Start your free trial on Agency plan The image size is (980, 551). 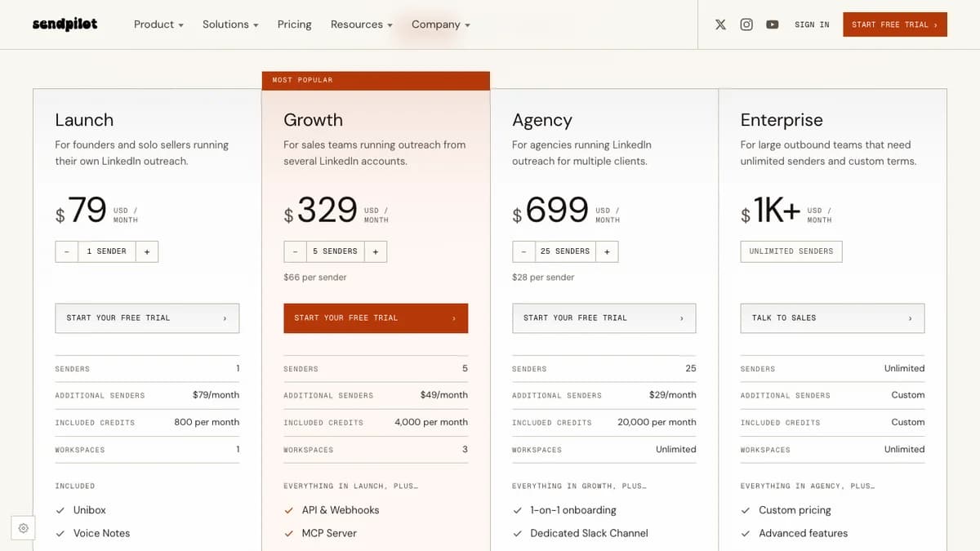[604, 318]
